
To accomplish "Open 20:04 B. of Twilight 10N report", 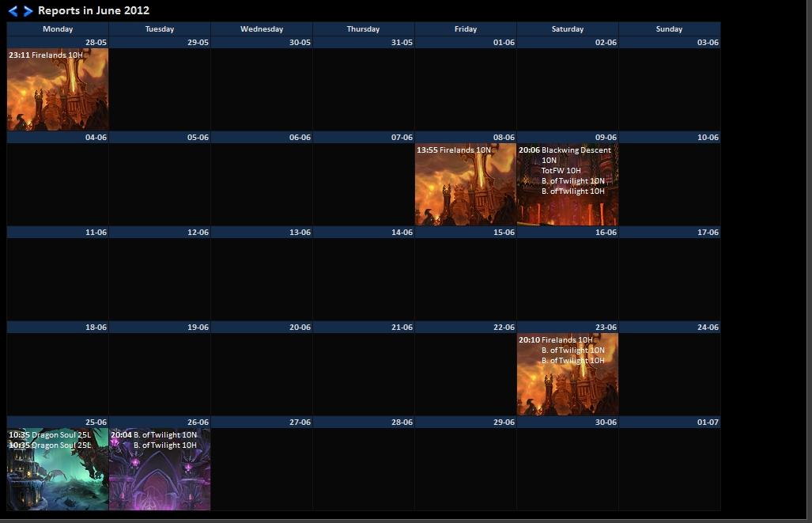I will pyautogui.click(x=154, y=435).
